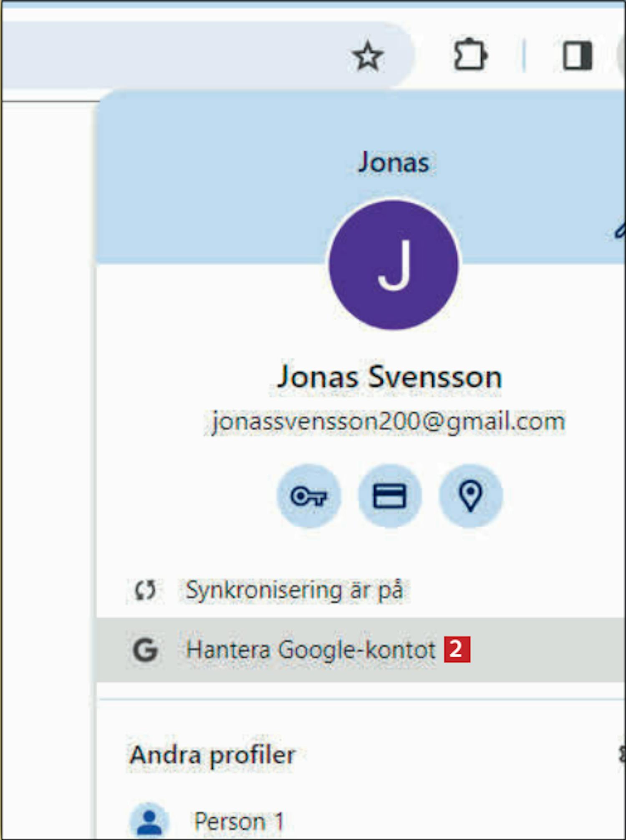
Task: Click the Person 1 profile avatar
Action: pos(149,820)
